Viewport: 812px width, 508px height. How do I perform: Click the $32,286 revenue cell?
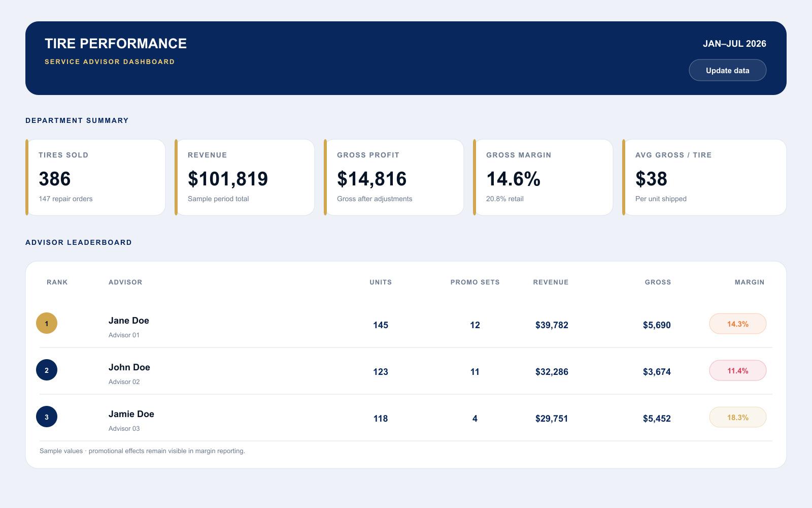point(552,372)
